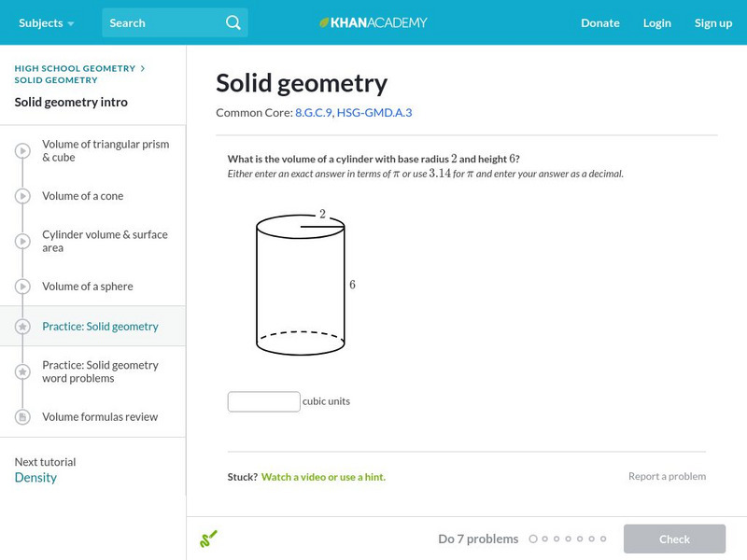Click the first problem progress dot
Screen dimensions: 747x560
click(x=533, y=539)
